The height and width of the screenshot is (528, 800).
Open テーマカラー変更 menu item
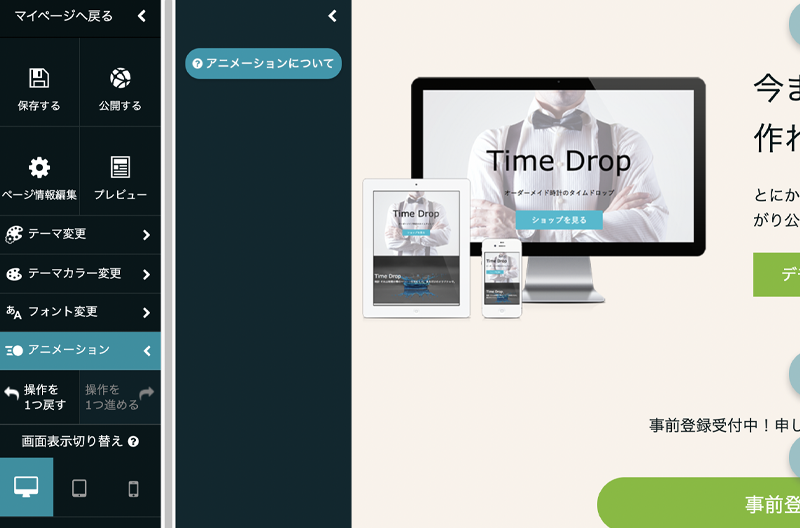(x=74, y=274)
